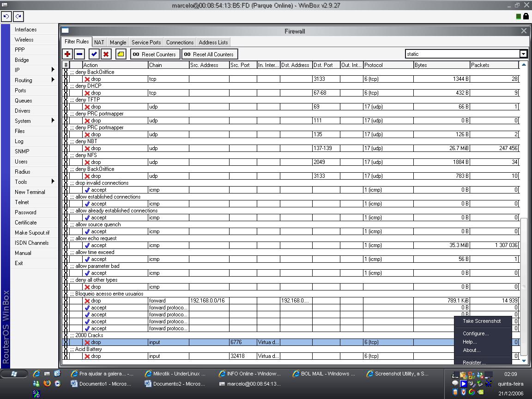Screen dimensions: 532x399
Task: Click the rules list scroll-down arrow
Action: tap(524, 361)
